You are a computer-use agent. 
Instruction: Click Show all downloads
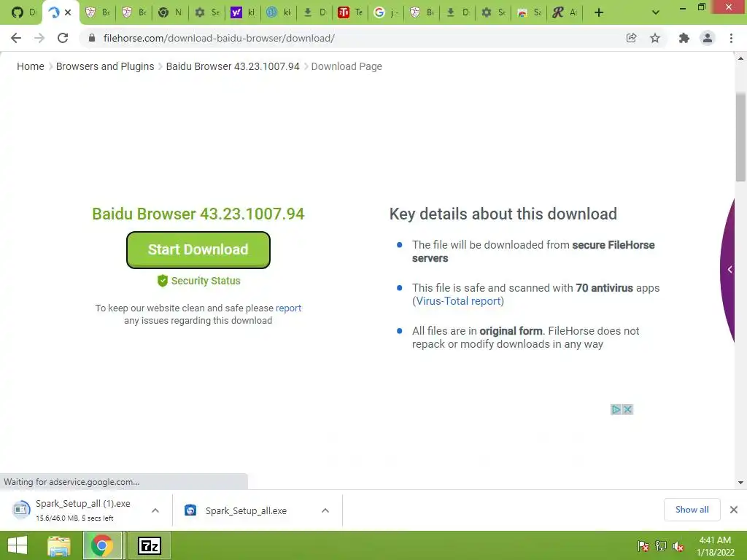click(x=692, y=510)
